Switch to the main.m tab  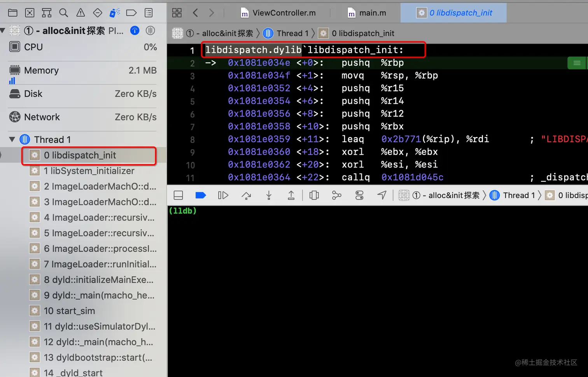[x=367, y=13]
